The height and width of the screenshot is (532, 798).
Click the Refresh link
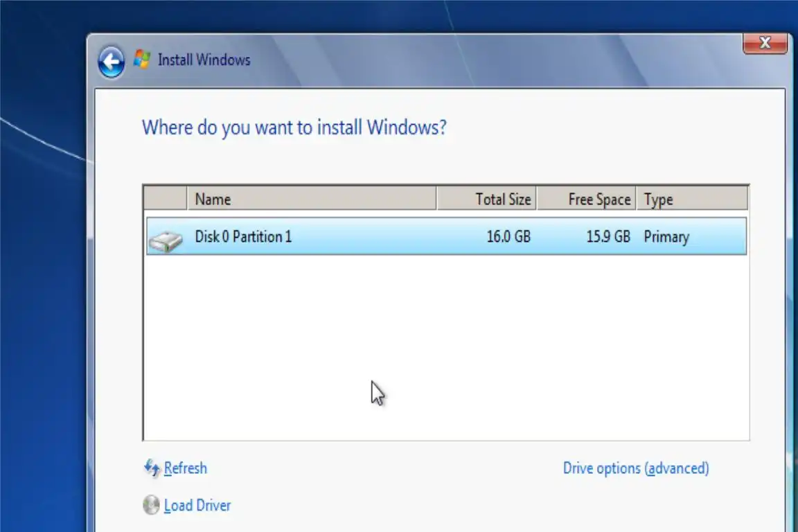click(185, 468)
